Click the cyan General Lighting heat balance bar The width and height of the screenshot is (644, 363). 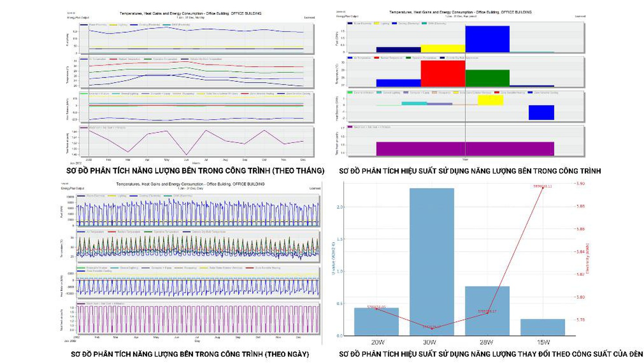414,103
